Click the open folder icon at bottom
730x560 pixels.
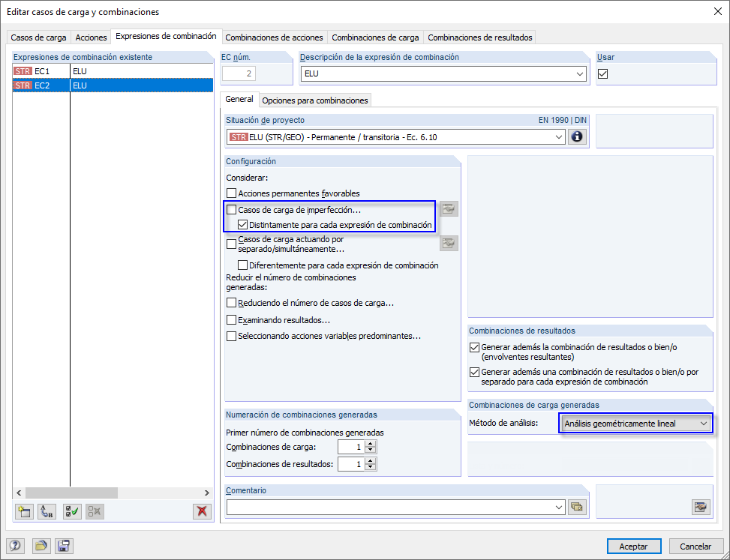41,546
